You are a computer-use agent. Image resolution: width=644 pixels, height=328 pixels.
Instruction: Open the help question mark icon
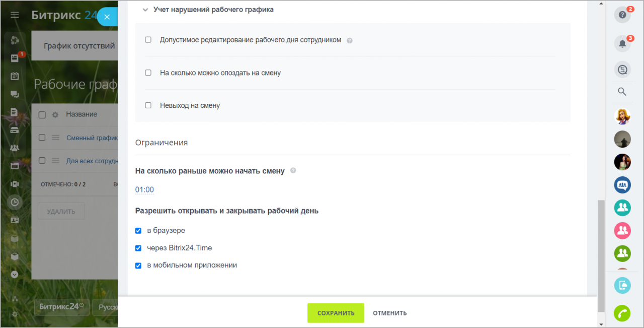[x=622, y=15]
